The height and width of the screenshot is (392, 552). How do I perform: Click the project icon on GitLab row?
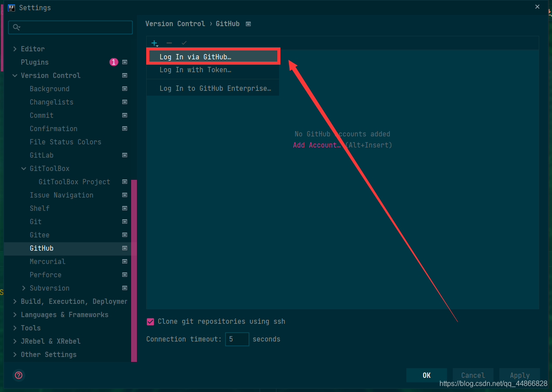click(124, 155)
